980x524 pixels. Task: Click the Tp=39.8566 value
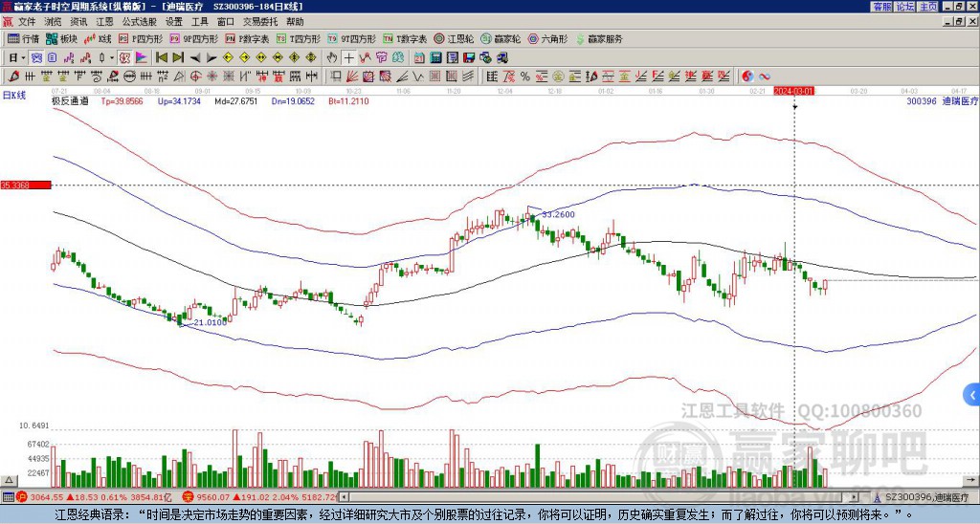click(x=122, y=100)
